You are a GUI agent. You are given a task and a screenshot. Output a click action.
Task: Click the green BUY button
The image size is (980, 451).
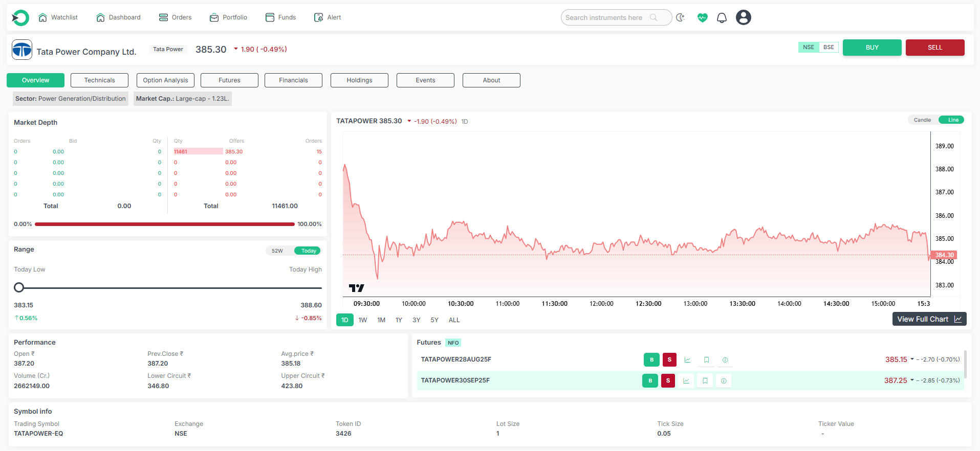tap(872, 48)
